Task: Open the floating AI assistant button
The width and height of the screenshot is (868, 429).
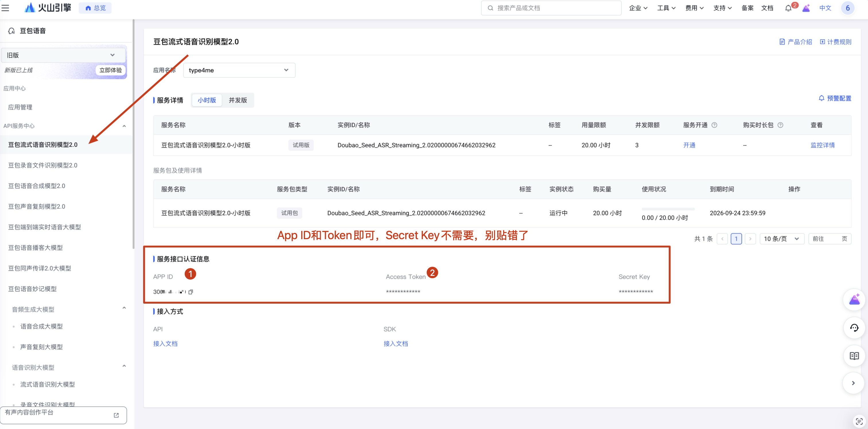Action: pyautogui.click(x=854, y=299)
